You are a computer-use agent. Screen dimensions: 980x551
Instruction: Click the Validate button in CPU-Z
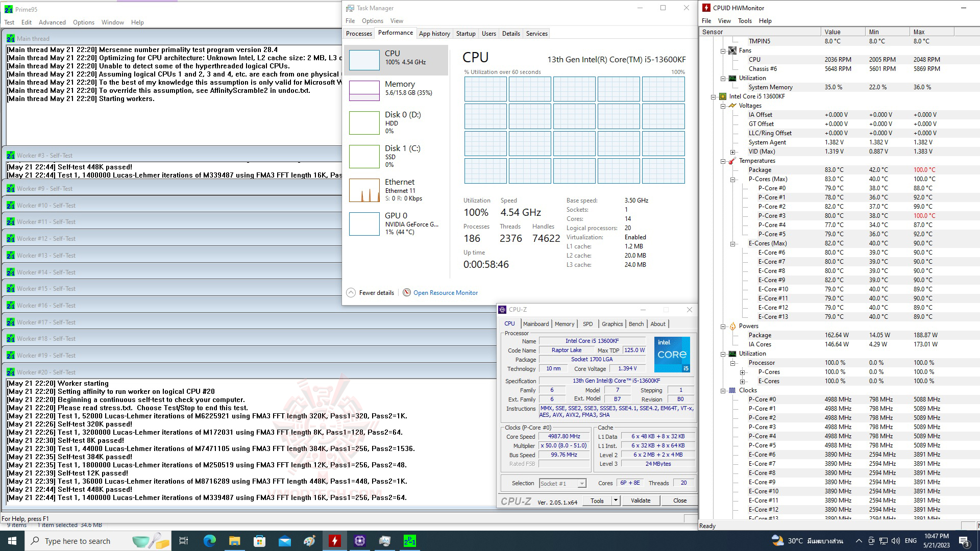click(640, 500)
